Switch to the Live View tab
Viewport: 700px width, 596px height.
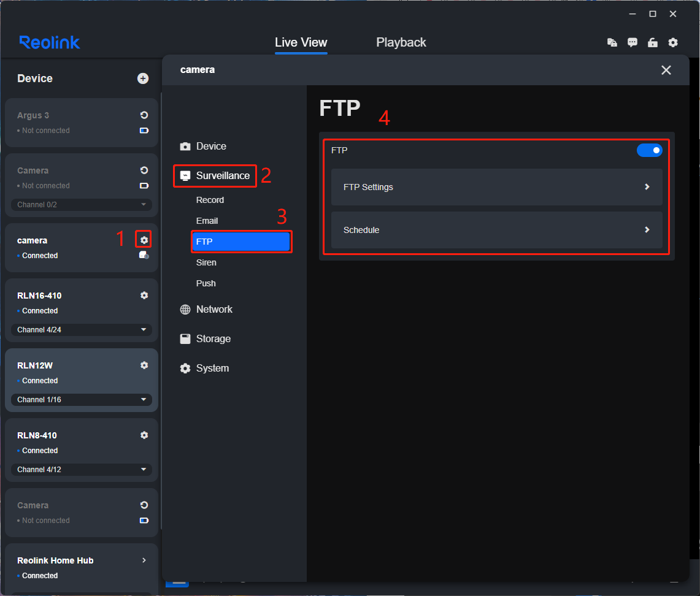301,42
